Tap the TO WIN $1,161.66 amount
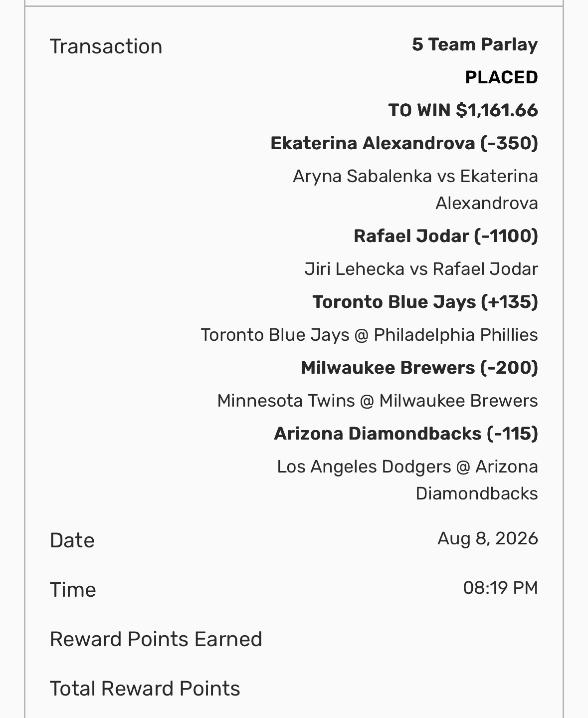The image size is (588, 718). (x=463, y=110)
